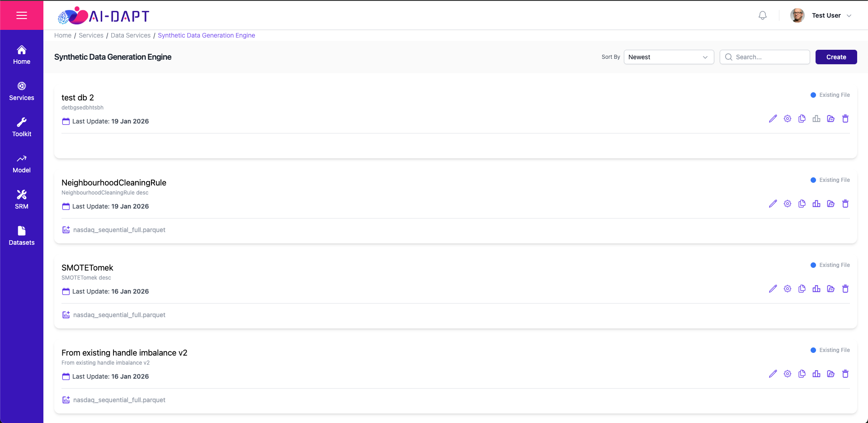Click 'detbgsedbhtsbh' description text
The height and width of the screenshot is (423, 868).
coord(82,108)
